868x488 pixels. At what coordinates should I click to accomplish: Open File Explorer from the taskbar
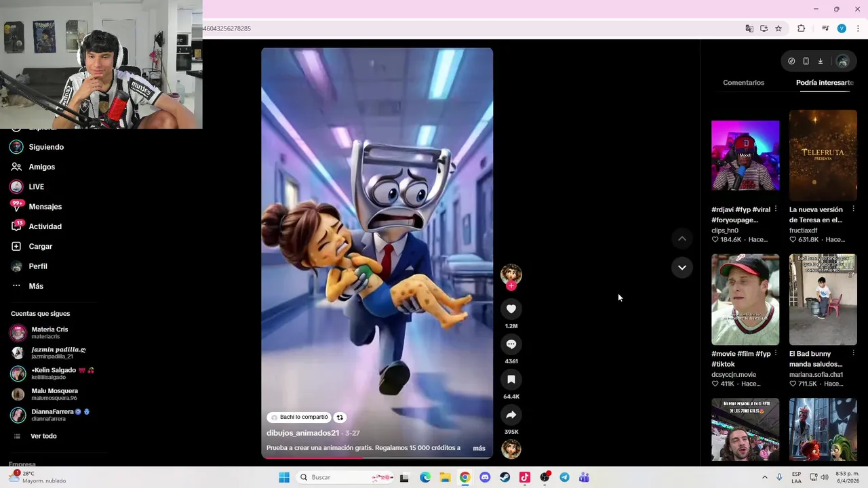coord(445,477)
